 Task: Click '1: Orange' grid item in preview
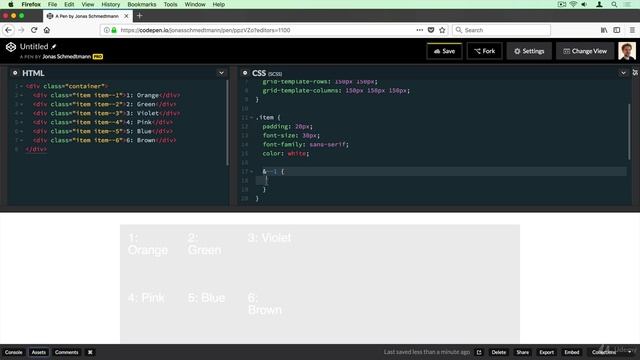click(150, 254)
